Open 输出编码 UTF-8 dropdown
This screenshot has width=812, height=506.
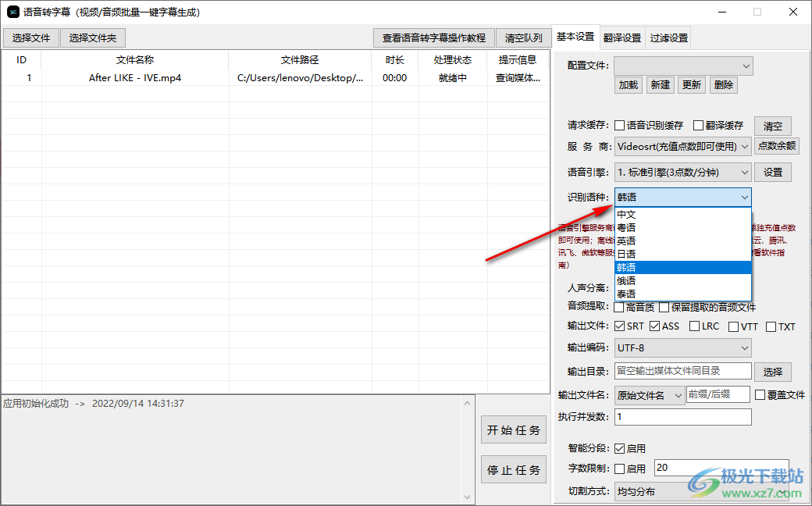pyautogui.click(x=683, y=348)
